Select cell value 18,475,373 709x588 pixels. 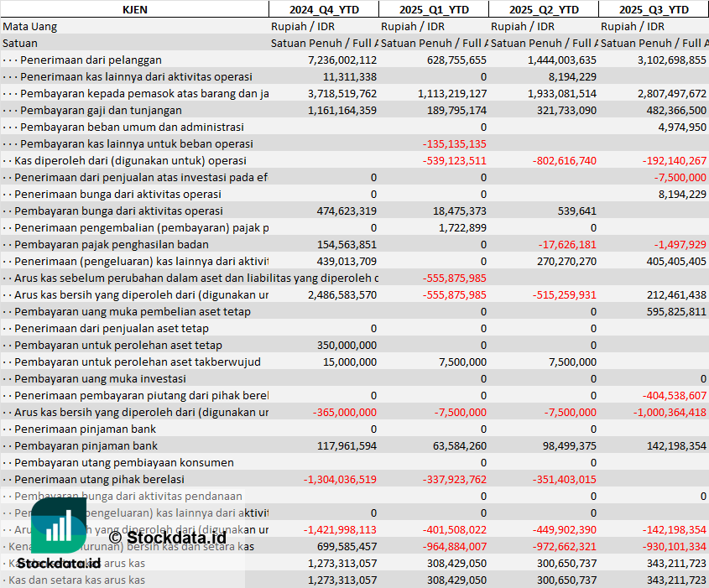(x=460, y=211)
